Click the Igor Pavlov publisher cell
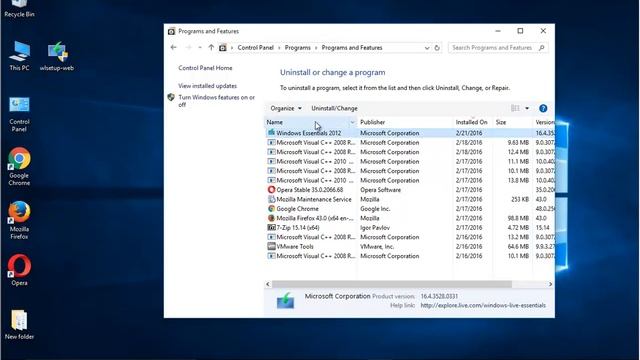The image size is (640, 360). tap(375, 227)
